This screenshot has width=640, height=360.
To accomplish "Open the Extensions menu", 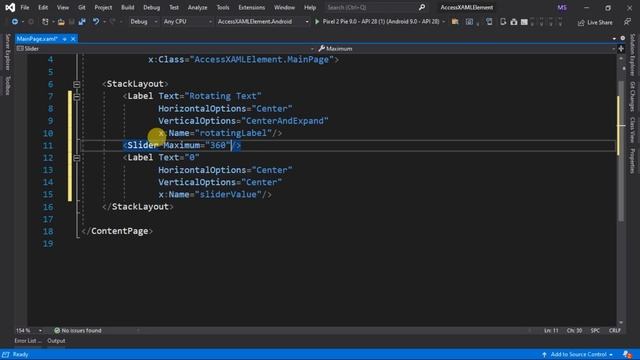I will [x=251, y=7].
